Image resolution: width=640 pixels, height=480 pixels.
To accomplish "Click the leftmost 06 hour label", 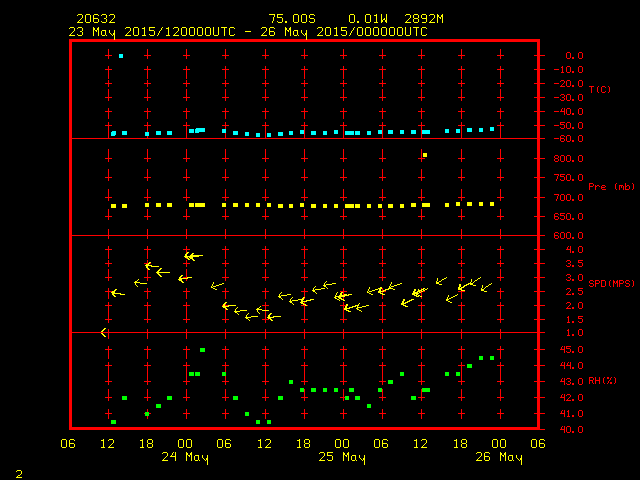I will point(69,444).
